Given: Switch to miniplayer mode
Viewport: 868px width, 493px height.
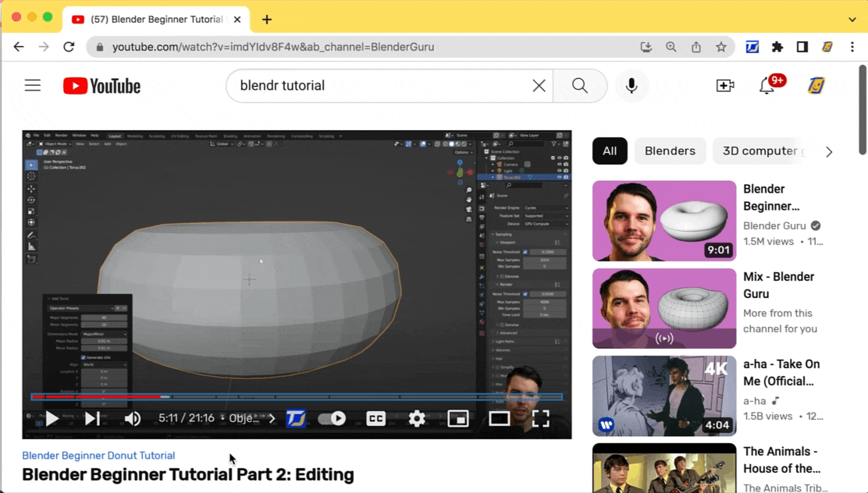Looking at the screenshot, I should [457, 418].
